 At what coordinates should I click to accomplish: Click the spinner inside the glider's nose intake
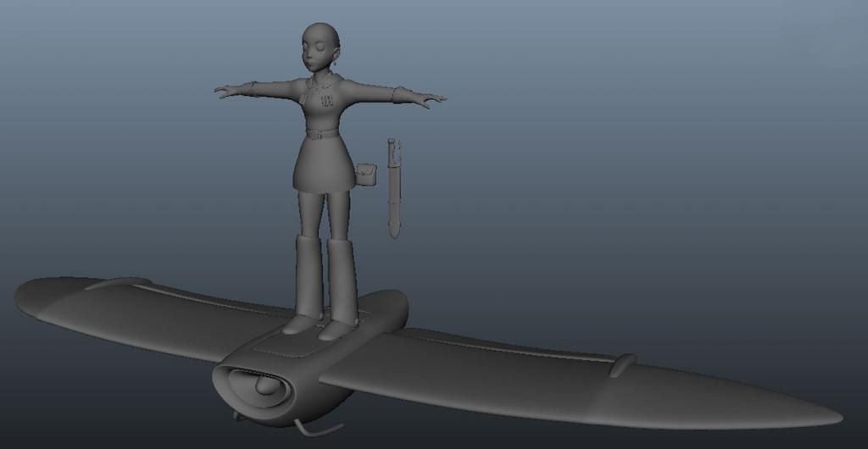click(267, 386)
